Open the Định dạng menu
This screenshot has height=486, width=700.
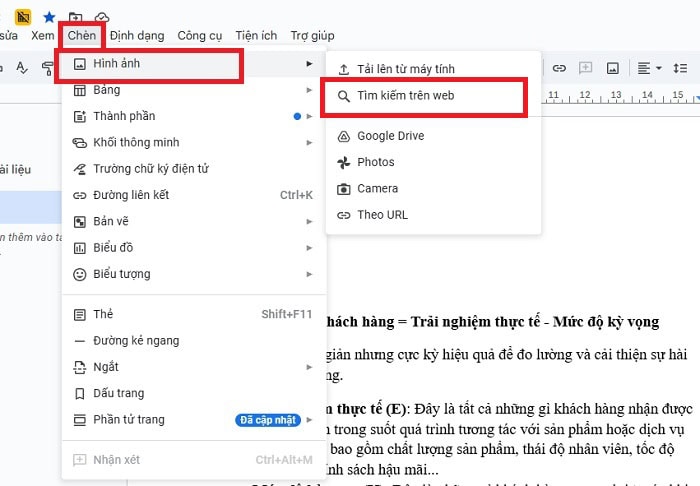[137, 36]
